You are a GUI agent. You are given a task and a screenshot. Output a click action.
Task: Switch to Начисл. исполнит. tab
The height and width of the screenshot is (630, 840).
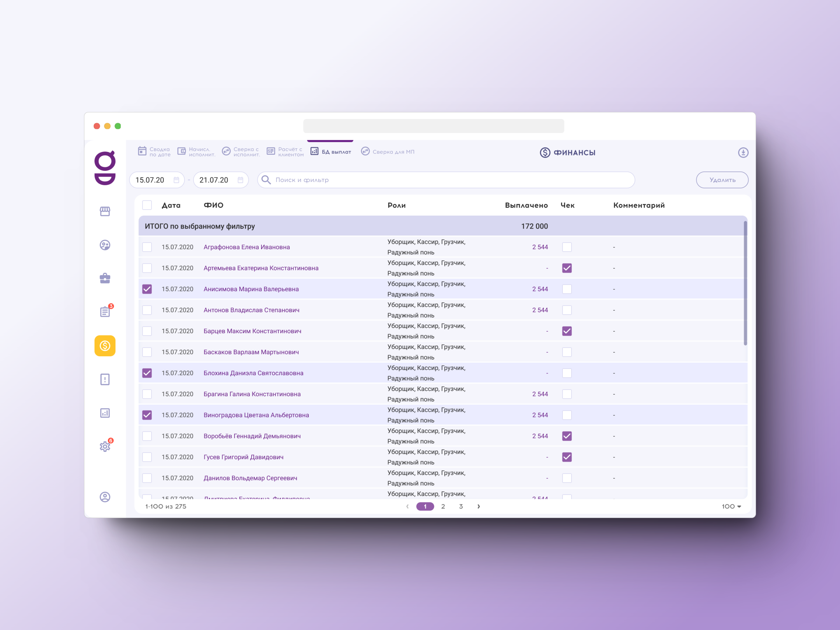coord(196,151)
